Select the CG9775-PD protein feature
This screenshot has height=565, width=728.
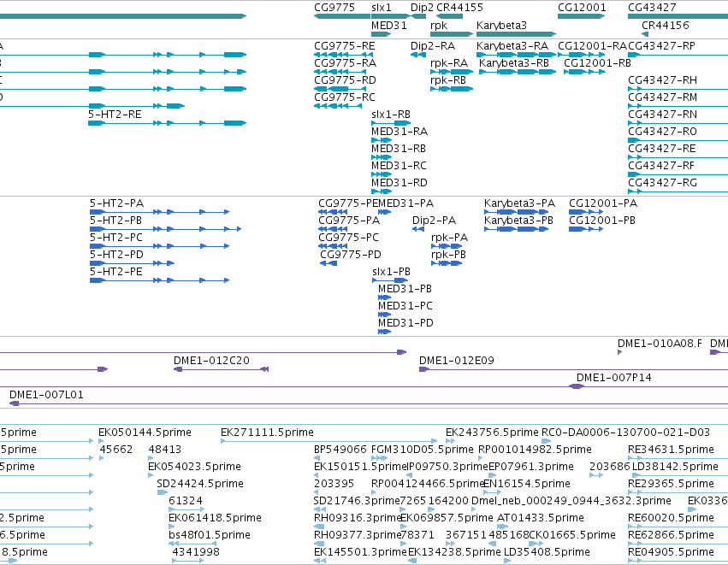coord(328,263)
